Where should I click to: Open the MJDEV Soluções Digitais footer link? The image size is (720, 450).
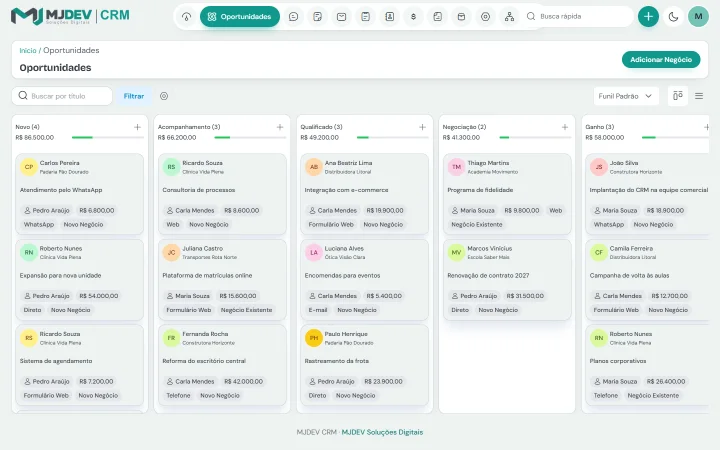382,432
